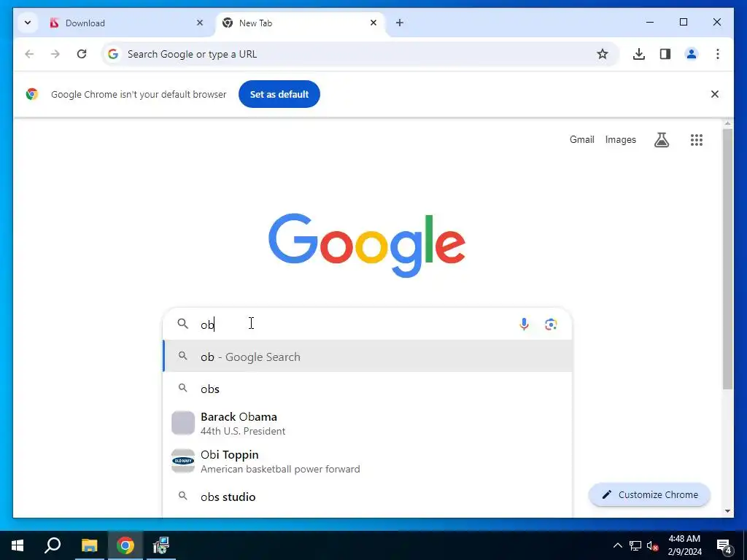
Task: Click the browser back arrow
Action: (29, 54)
